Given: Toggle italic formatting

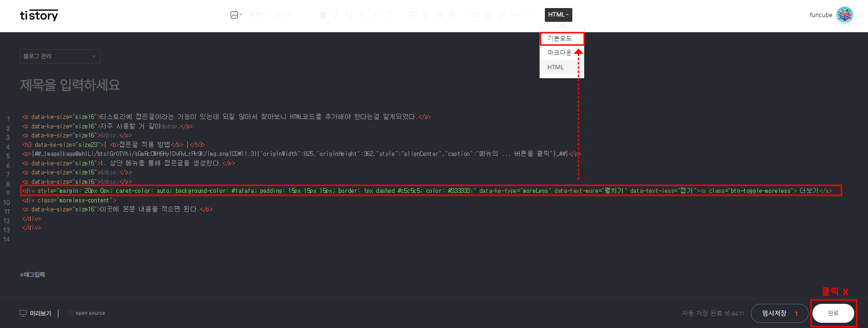Looking at the screenshot, I should click(336, 15).
